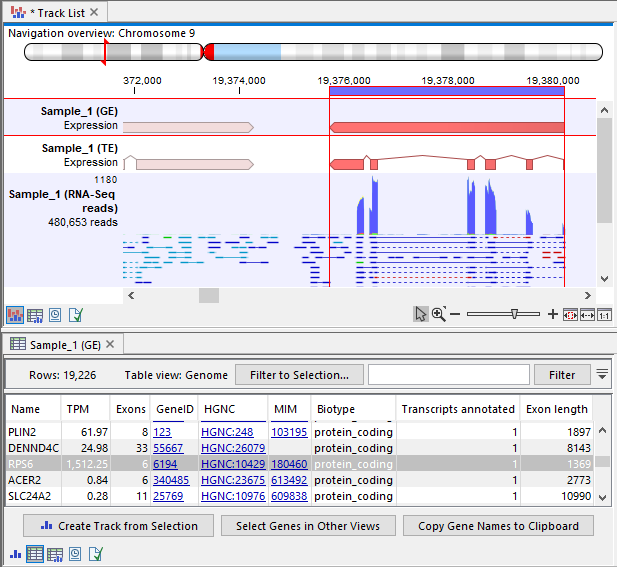Image resolution: width=617 pixels, height=567 pixels.
Task: Open history view in track list toolbar
Action: (x=55, y=315)
